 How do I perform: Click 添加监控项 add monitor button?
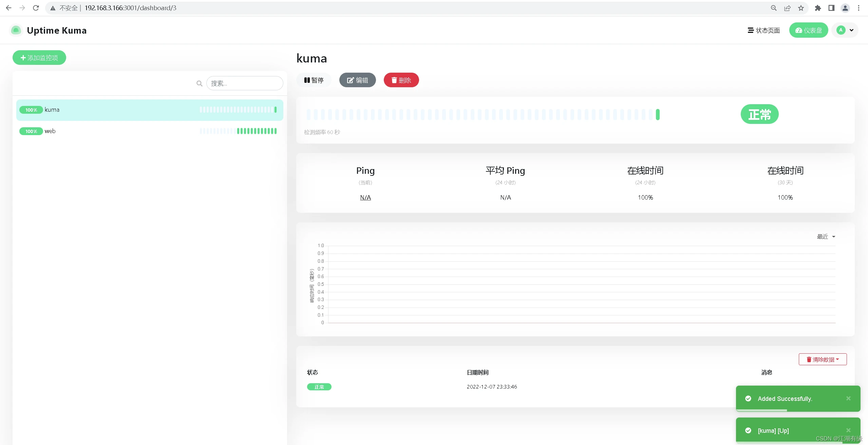[39, 58]
